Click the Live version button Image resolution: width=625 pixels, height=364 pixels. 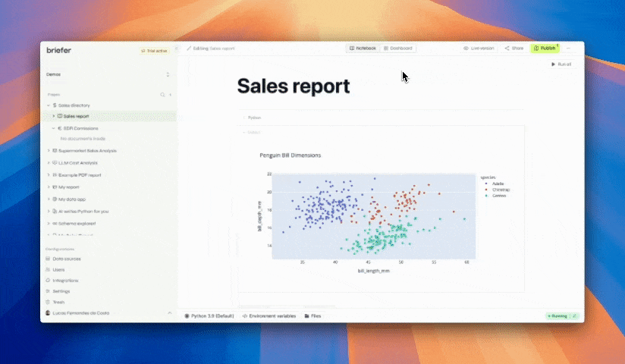479,49
